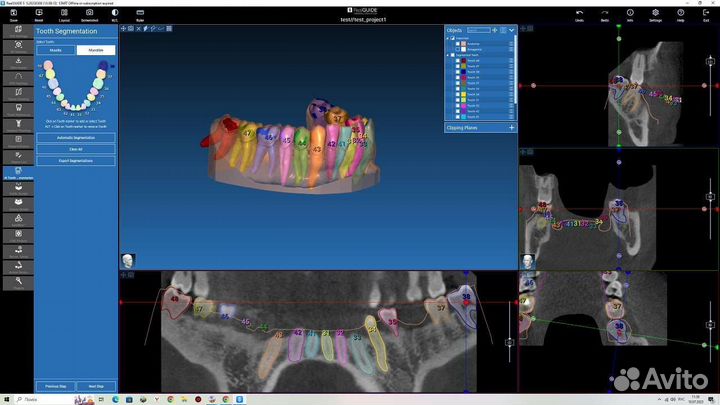720x405 pixels.
Task: Toggle the first group checkbox in Objects
Action: (452, 38)
